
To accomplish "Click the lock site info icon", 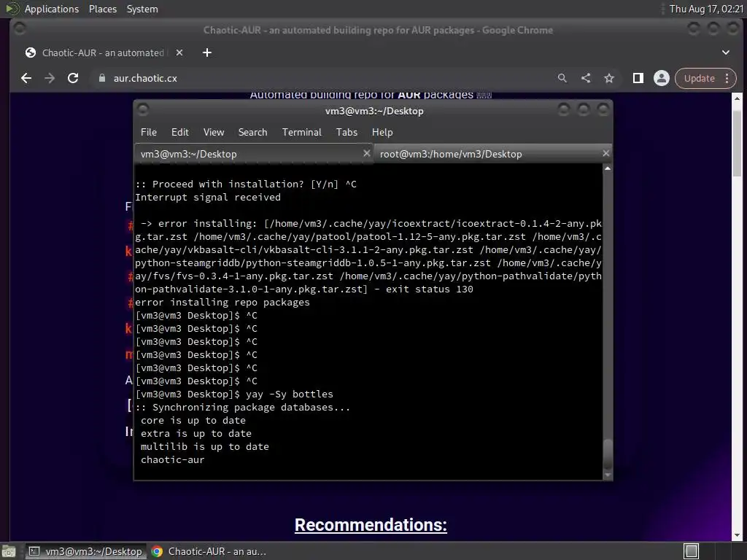I will (102, 78).
